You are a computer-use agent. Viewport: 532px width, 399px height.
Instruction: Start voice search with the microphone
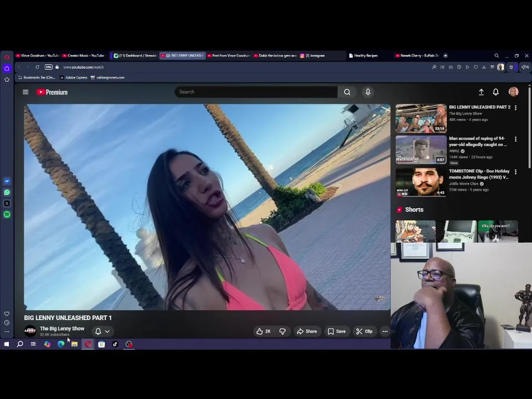tap(368, 92)
